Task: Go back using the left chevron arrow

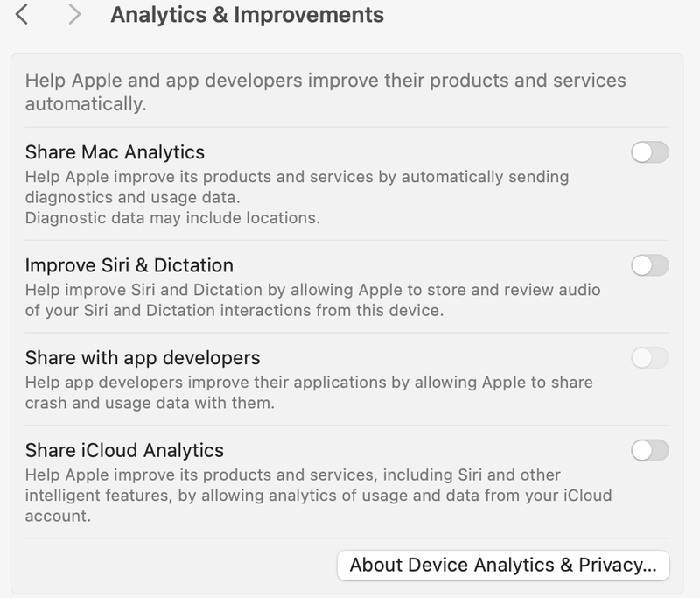Action: pos(22,15)
